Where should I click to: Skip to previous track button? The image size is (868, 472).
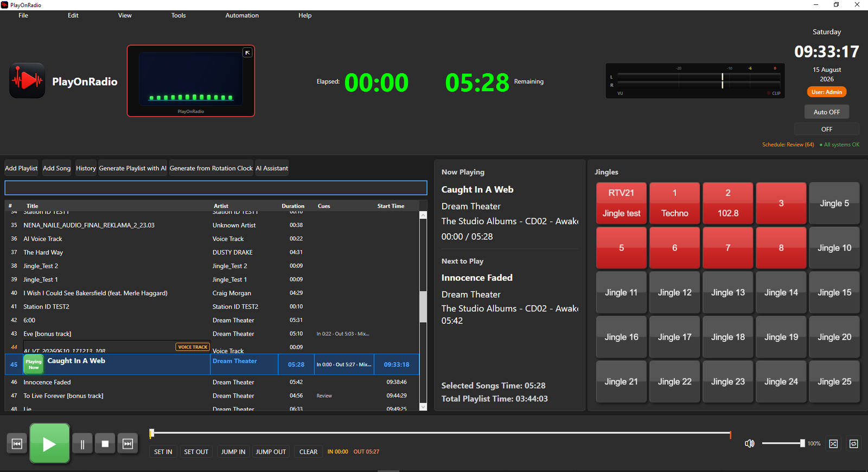point(17,444)
